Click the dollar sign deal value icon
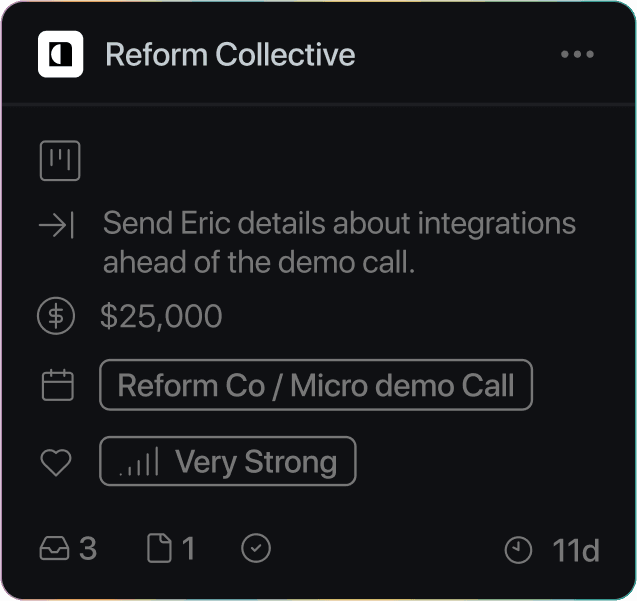This screenshot has width=637, height=601. [57, 317]
